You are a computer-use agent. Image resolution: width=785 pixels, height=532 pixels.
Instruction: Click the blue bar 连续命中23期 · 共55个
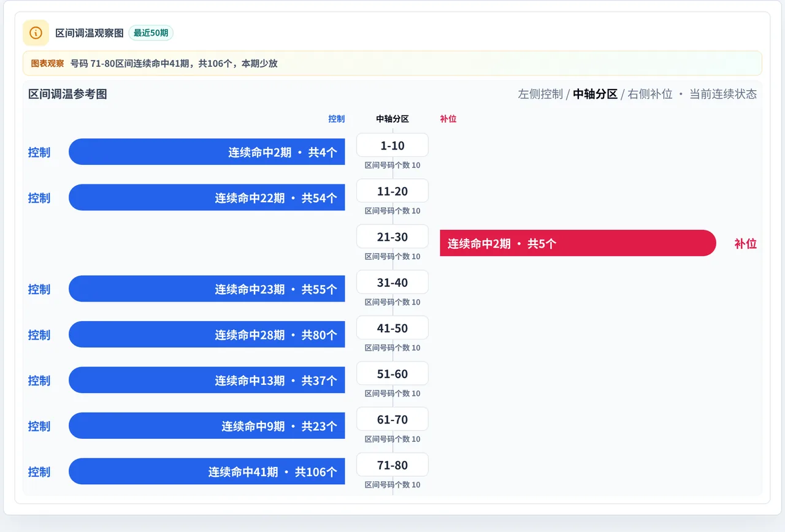tap(207, 289)
